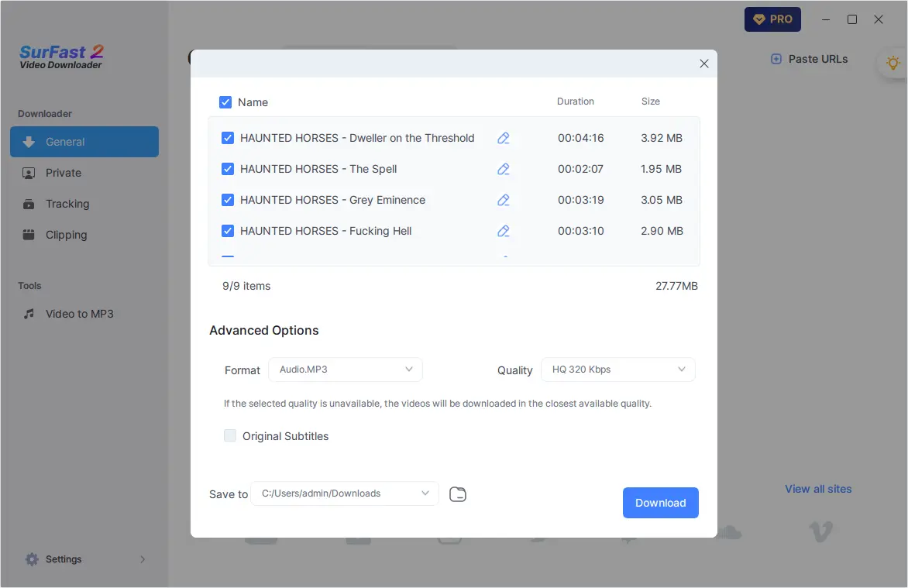
Task: Uncheck Fucking Hell track checkbox
Action: tap(228, 231)
